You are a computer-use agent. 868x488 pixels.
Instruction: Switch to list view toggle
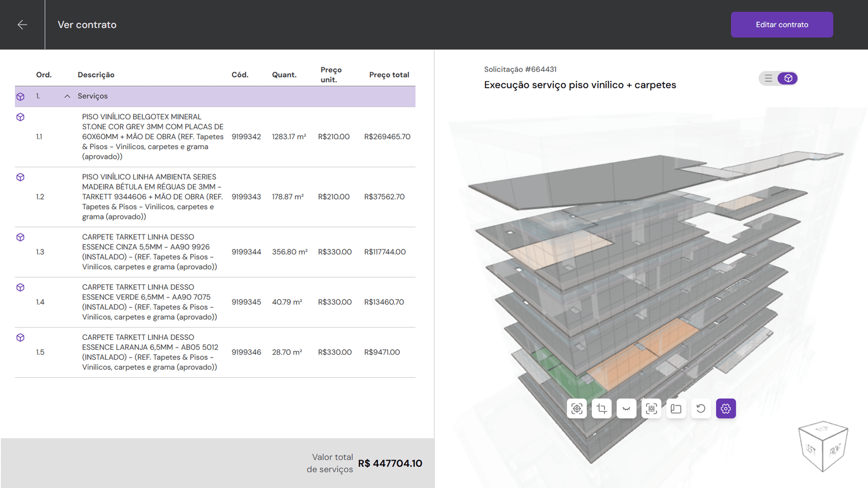pyautogui.click(x=769, y=79)
